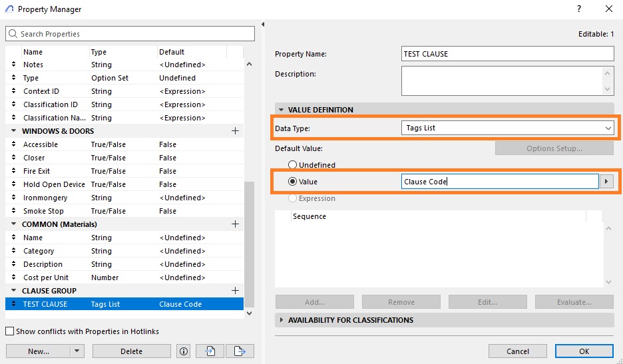Screen dimensions: 623x364
Task: Collapse the WINDOWS & DOORS group
Action: 13,130
